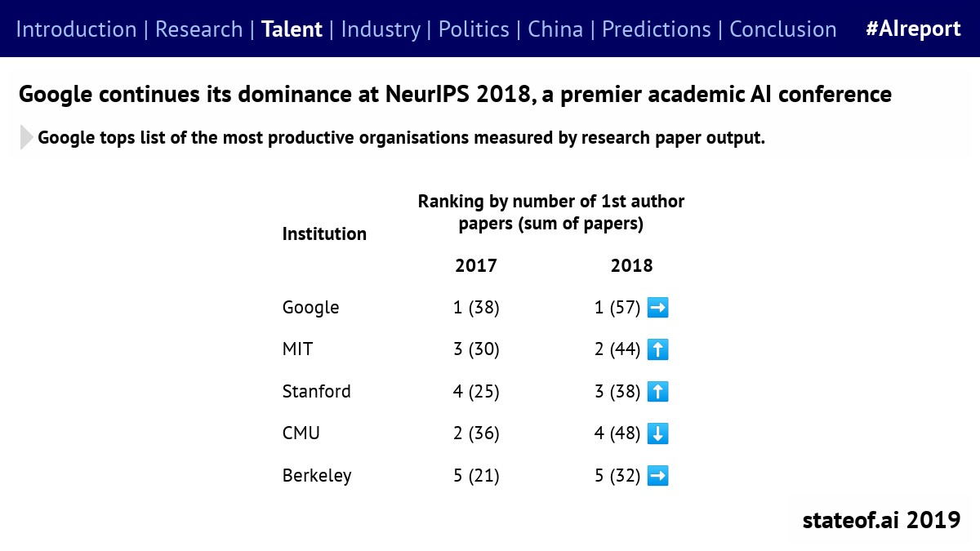The height and width of the screenshot is (551, 980).
Task: Switch to the Industry section
Action: [x=381, y=29]
